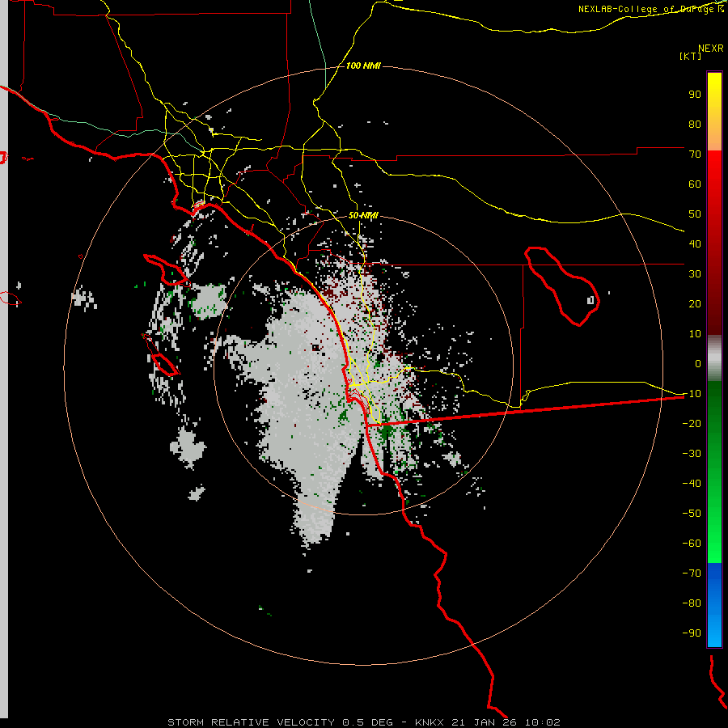Click the 100 NMI range ring label
This screenshot has height=728, width=728.
coord(363,66)
